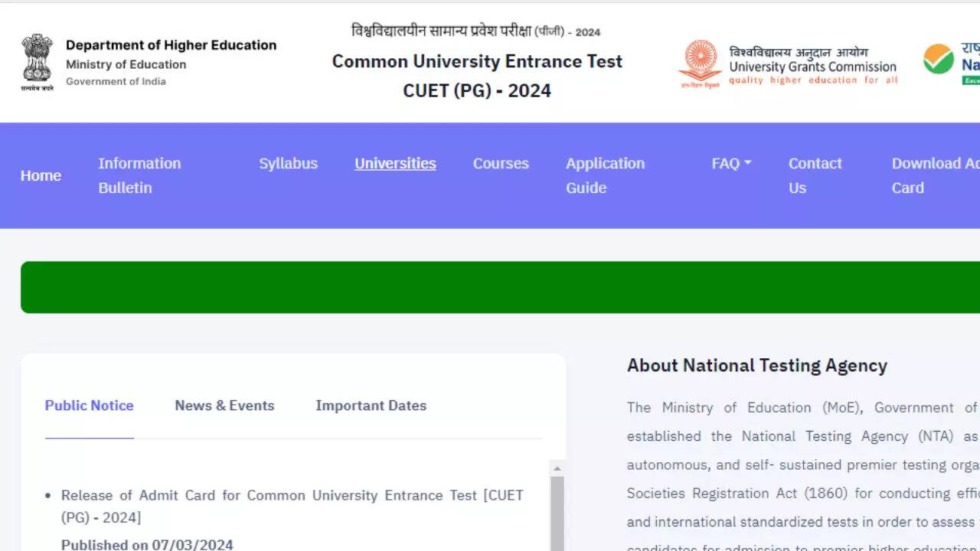Switch to the News & Events tab
The height and width of the screenshot is (551, 980).
click(x=224, y=406)
